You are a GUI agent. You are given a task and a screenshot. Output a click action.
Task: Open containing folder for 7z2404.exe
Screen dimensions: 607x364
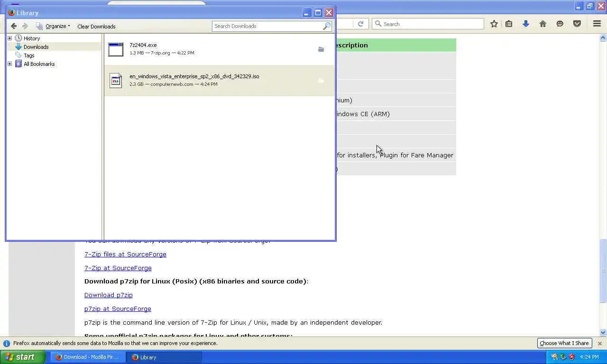(321, 49)
